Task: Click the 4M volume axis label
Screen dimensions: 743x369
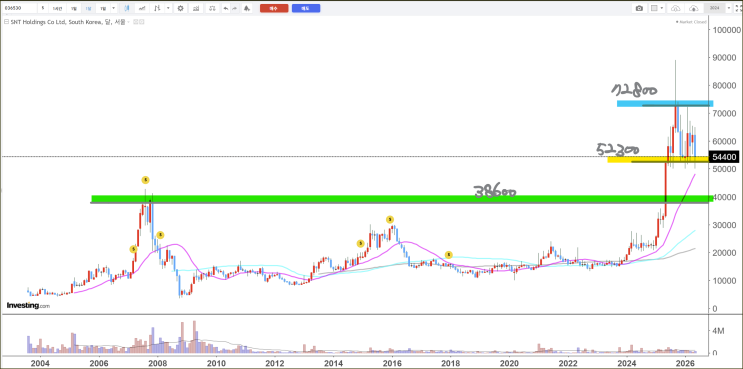Action: [x=718, y=331]
